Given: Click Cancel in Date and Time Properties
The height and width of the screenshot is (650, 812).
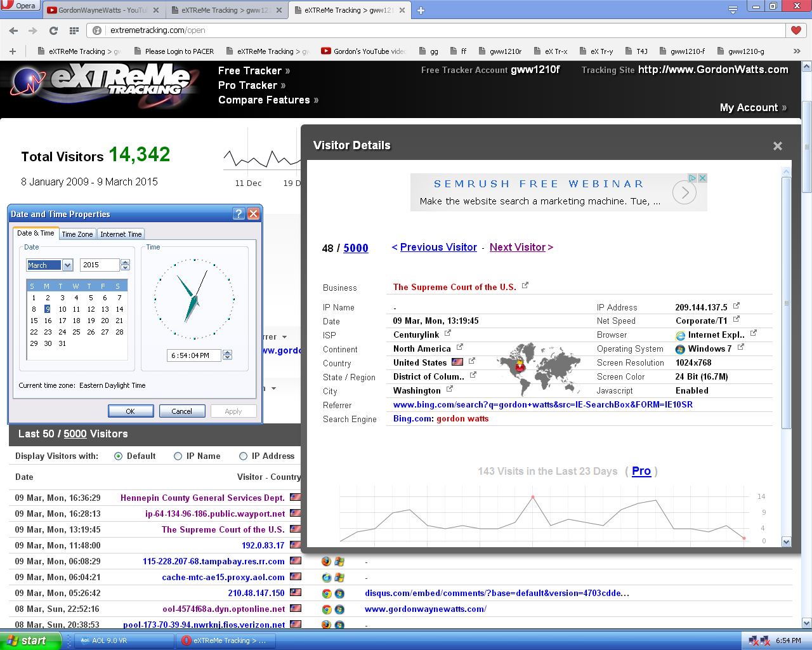Looking at the screenshot, I should point(182,411).
